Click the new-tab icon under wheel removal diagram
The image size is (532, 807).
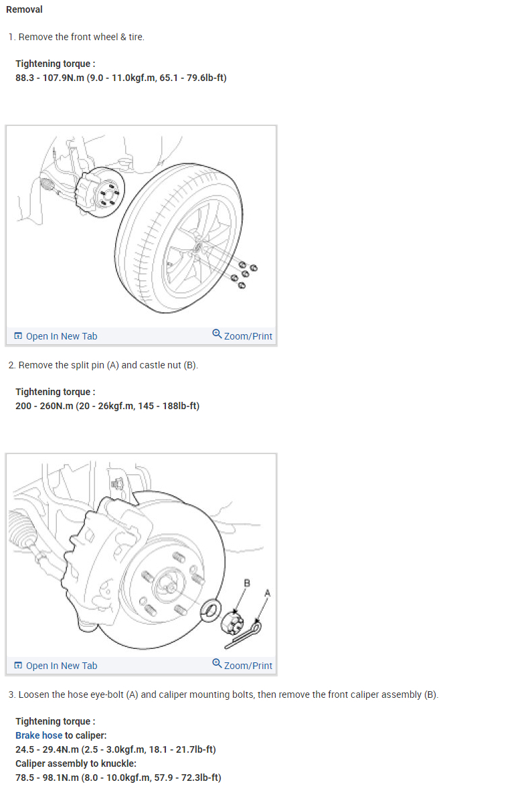click(x=18, y=336)
